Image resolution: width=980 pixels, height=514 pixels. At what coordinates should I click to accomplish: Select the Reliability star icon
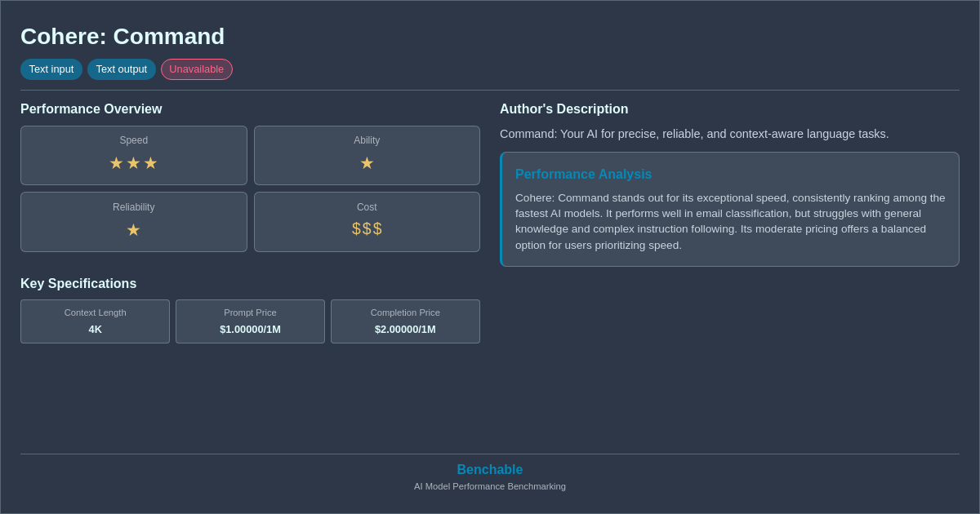point(133,230)
